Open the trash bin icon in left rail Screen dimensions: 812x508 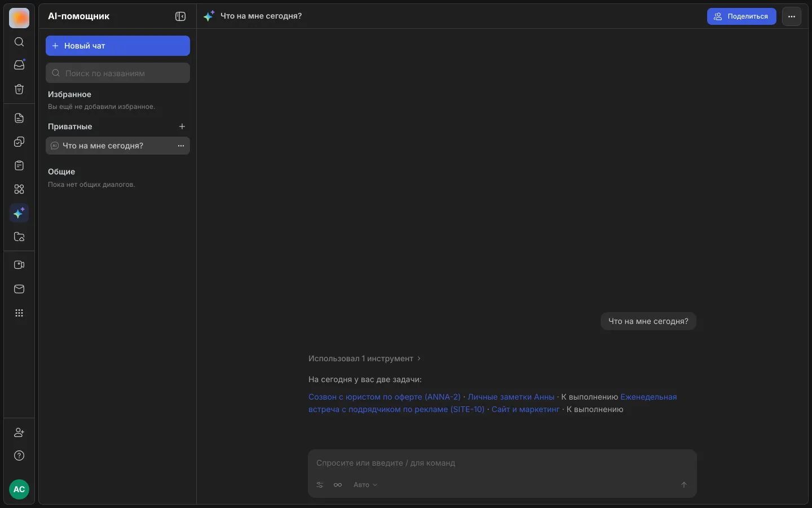[x=19, y=89]
